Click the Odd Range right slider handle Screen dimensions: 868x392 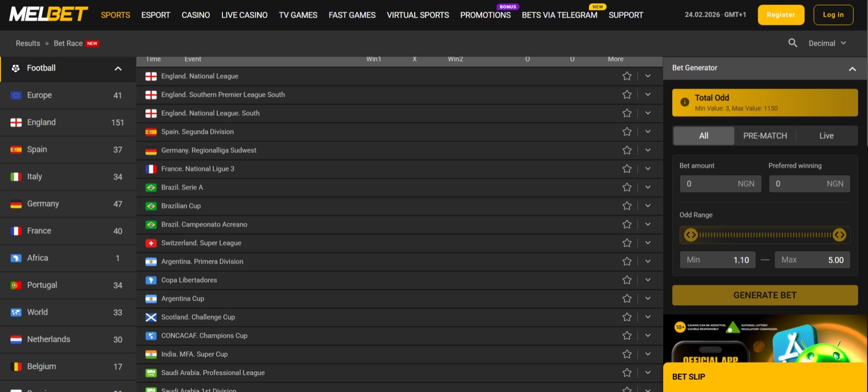(840, 235)
